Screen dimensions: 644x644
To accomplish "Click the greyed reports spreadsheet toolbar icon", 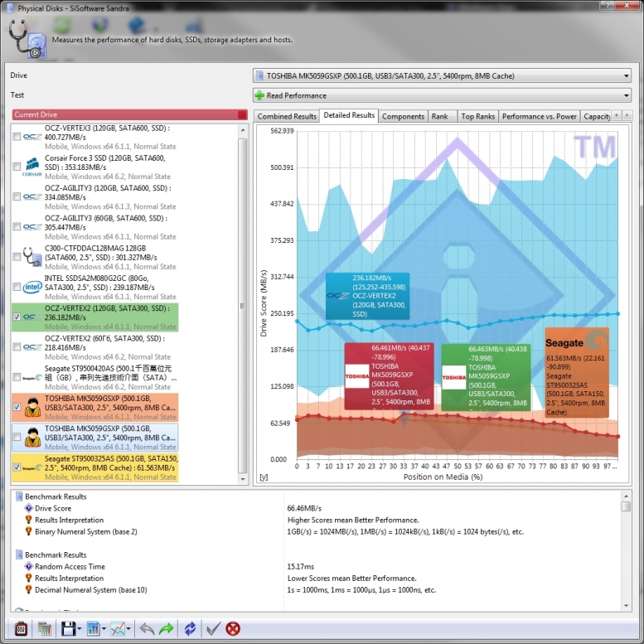I will (x=45, y=629).
